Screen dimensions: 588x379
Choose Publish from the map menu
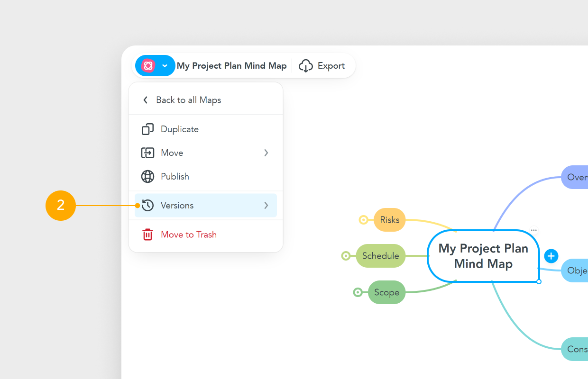coord(175,177)
